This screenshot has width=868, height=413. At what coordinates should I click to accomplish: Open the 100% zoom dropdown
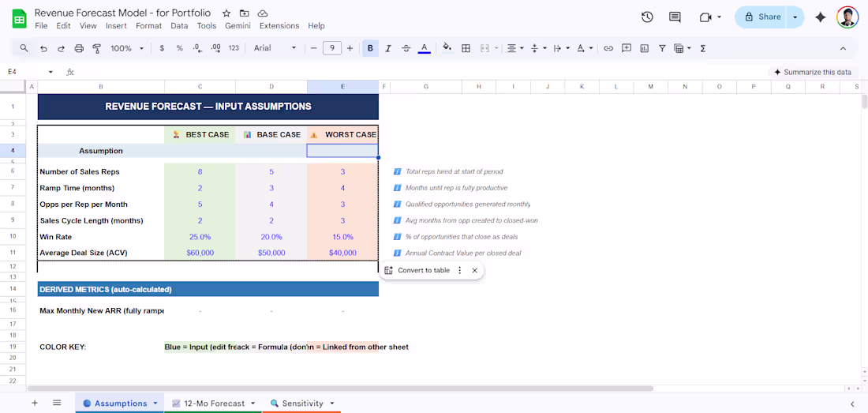coord(127,48)
